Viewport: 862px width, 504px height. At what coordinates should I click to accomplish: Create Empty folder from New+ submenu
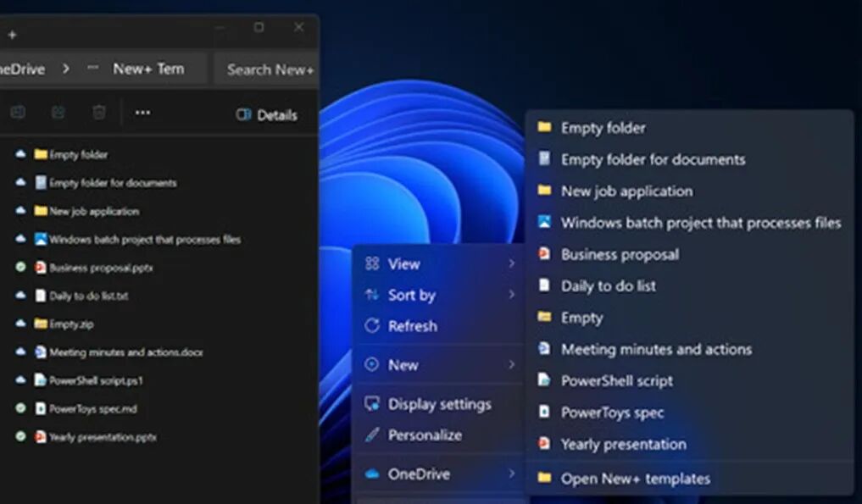[x=689, y=128]
